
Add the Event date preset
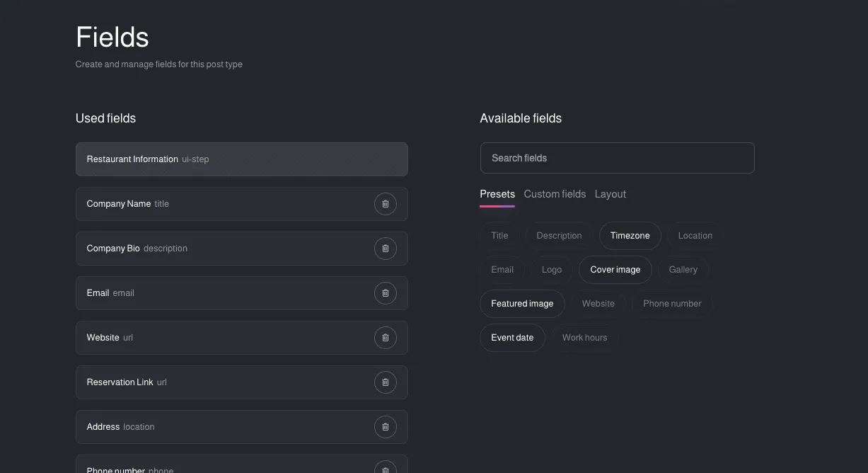click(x=512, y=338)
